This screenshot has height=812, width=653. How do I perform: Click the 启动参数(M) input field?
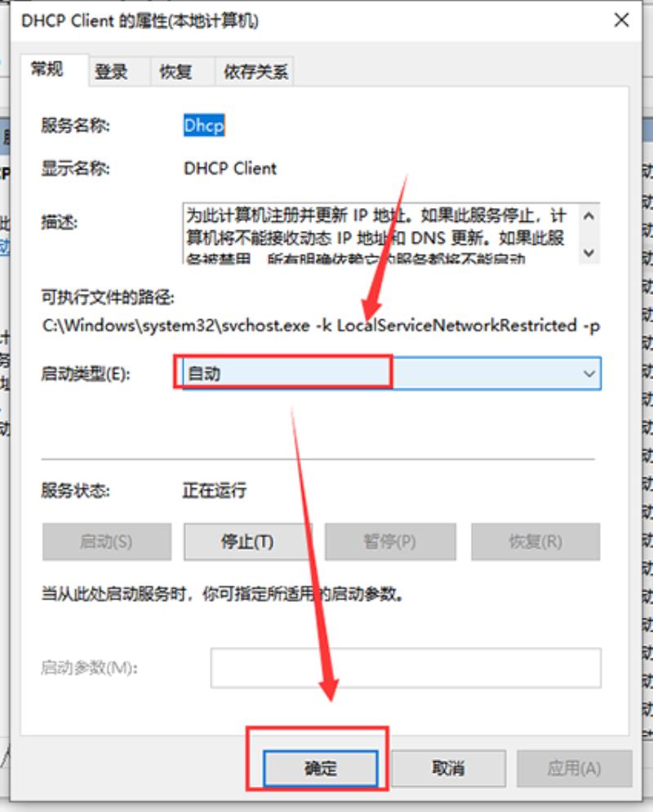tap(406, 668)
